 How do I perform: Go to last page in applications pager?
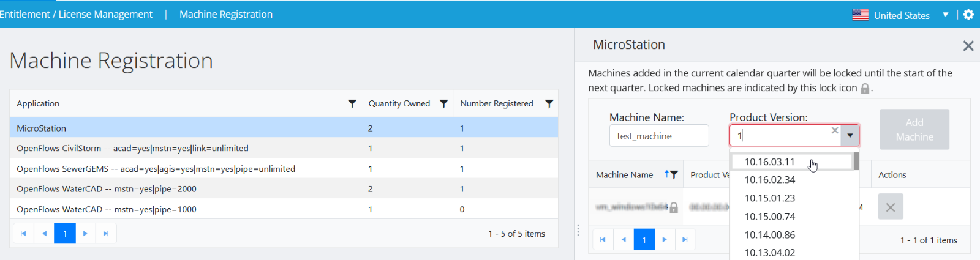(x=106, y=233)
